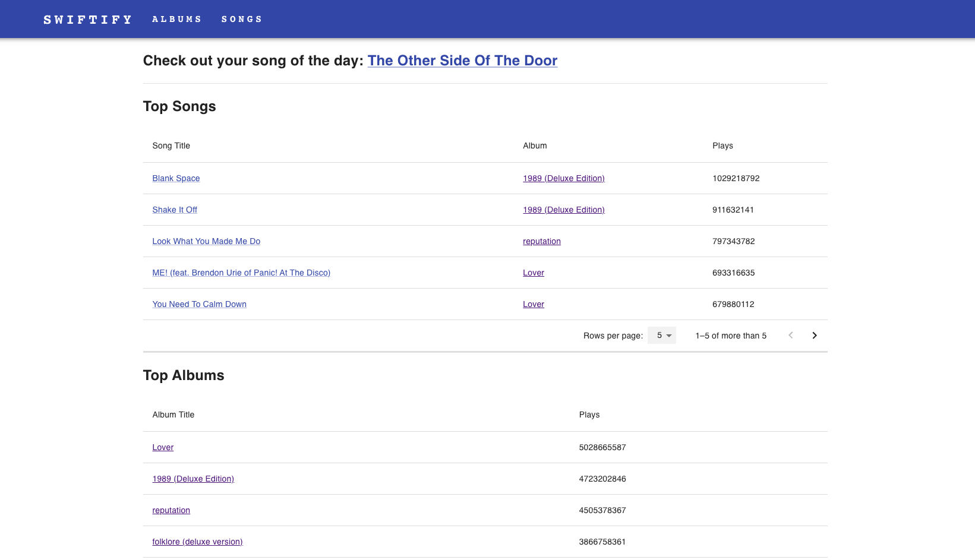975x560 pixels.
Task: Open 1989 (Deluxe Edition) in Top Albums
Action: [x=193, y=479]
